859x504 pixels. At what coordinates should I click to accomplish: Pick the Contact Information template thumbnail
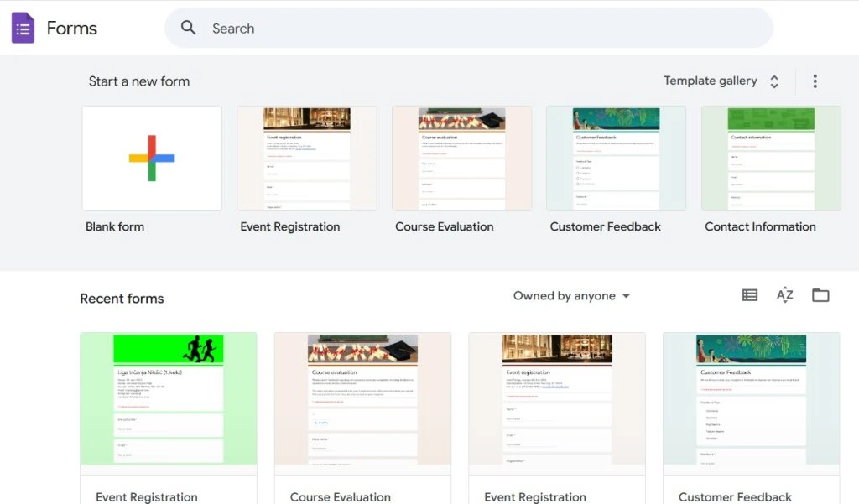point(771,158)
